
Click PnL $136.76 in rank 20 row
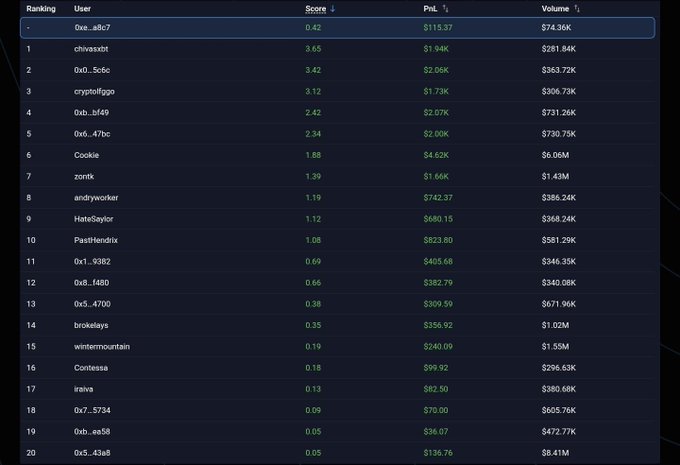438,453
